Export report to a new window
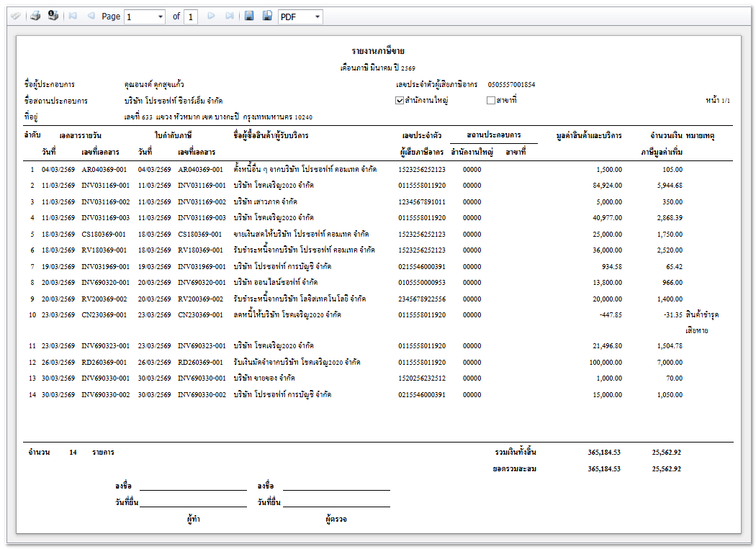756x549 pixels. pyautogui.click(x=267, y=16)
